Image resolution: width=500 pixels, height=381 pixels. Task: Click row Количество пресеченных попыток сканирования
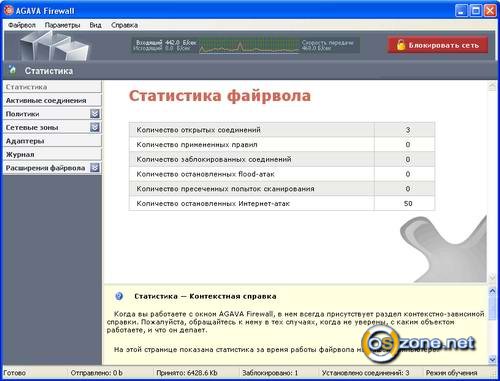(x=282, y=188)
